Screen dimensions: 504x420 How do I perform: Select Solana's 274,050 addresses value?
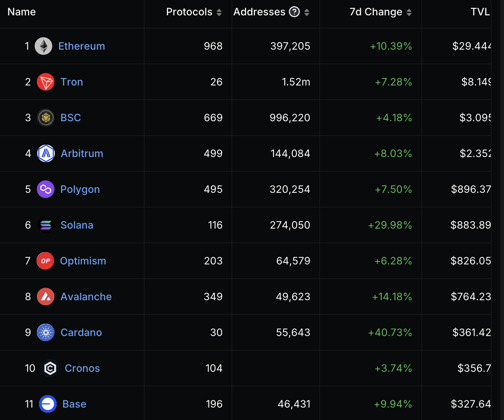[x=290, y=225]
